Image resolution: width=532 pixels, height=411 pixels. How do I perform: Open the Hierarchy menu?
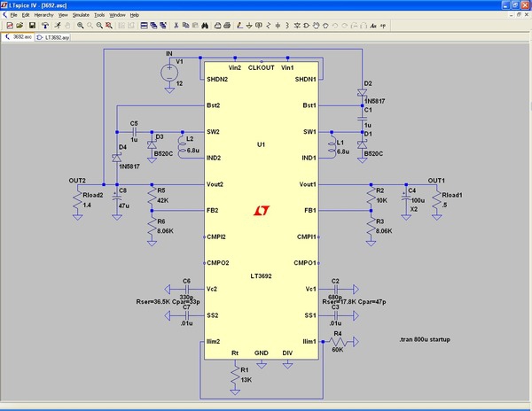tap(43, 15)
